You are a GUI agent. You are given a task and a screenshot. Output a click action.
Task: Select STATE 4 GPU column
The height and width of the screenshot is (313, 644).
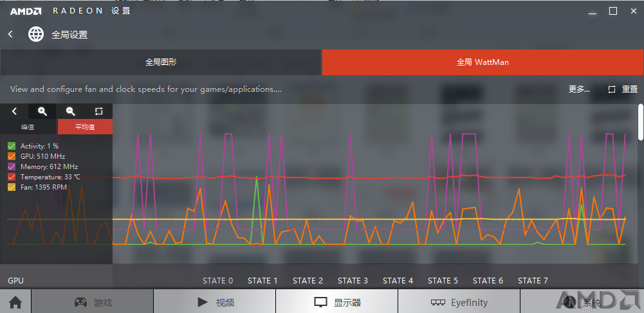[398, 281]
